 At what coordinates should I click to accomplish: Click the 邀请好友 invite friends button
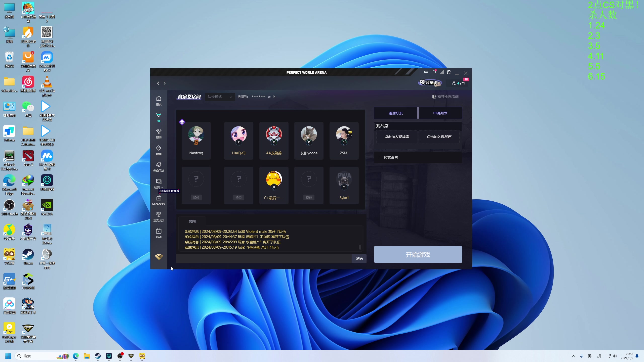[x=395, y=113]
